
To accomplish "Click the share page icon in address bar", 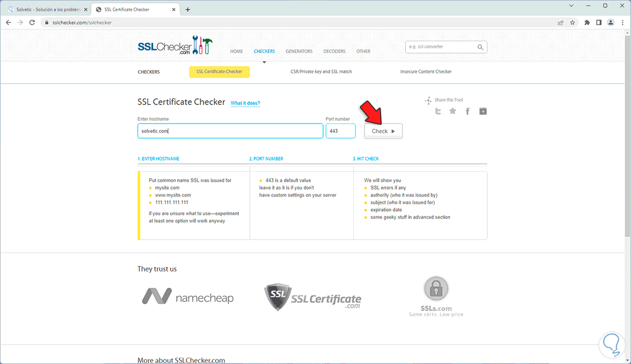I will pyautogui.click(x=561, y=23).
